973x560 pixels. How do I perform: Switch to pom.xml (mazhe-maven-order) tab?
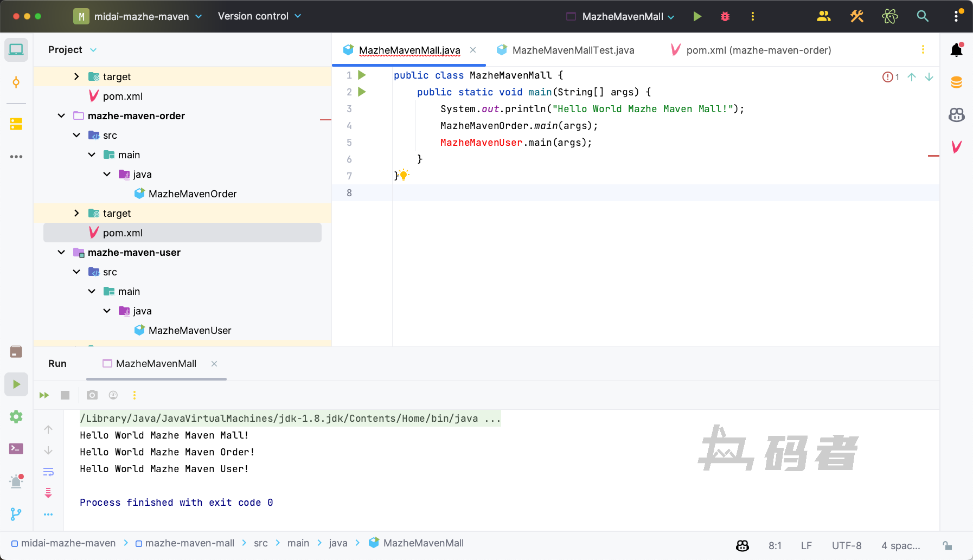758,50
